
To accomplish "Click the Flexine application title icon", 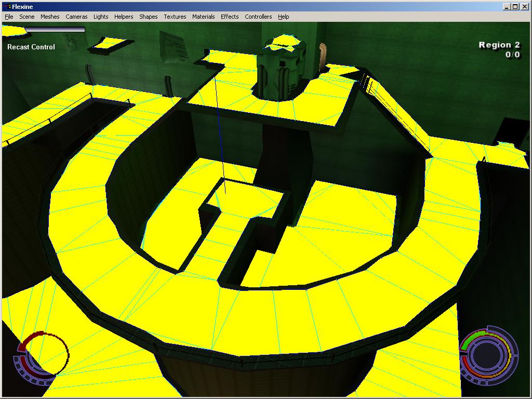I will point(7,6).
